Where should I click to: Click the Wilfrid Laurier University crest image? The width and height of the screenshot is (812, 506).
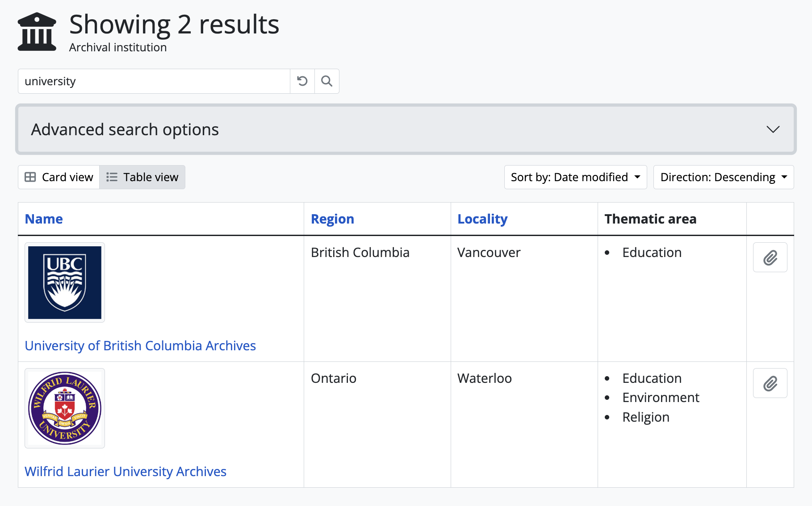[65, 408]
